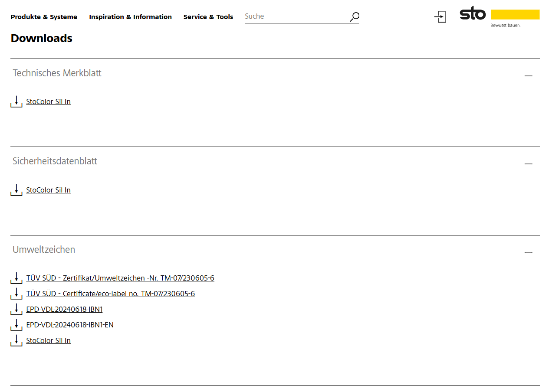Click the search magnifier icon
Image resolution: width=555 pixels, height=392 pixels.
click(x=354, y=17)
